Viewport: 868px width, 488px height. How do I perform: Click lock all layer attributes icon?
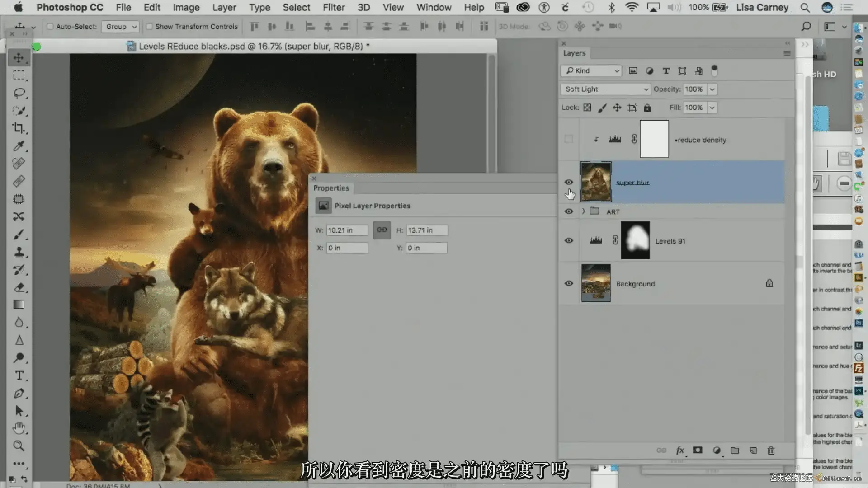click(x=647, y=108)
